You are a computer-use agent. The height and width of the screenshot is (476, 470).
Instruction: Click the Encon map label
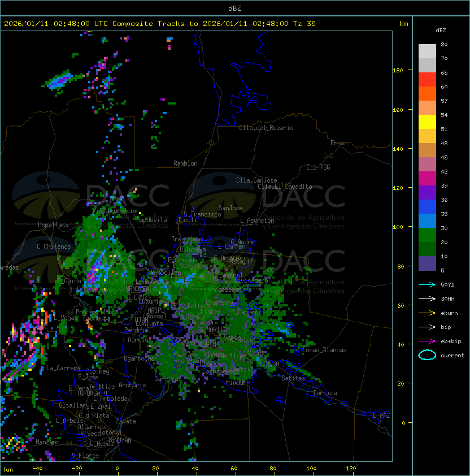[x=339, y=143]
